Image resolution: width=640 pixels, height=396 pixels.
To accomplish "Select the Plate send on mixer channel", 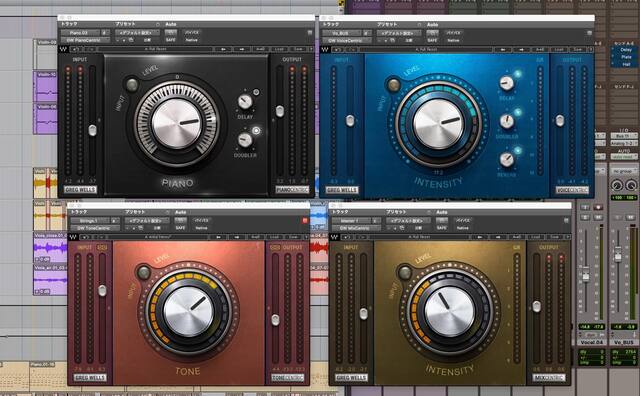I will [626, 57].
